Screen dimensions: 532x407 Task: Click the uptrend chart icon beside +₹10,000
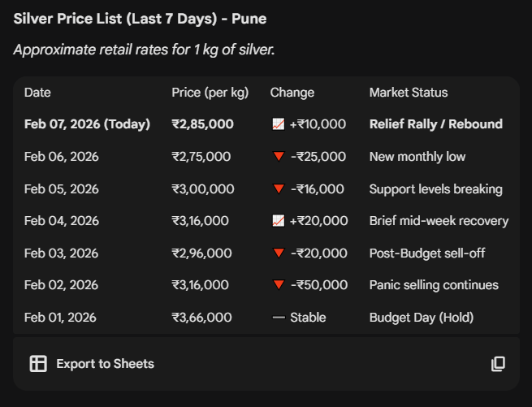point(278,124)
